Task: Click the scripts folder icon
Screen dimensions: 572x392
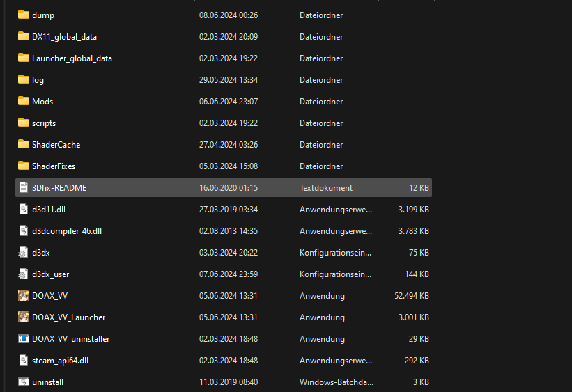Action: coord(24,122)
